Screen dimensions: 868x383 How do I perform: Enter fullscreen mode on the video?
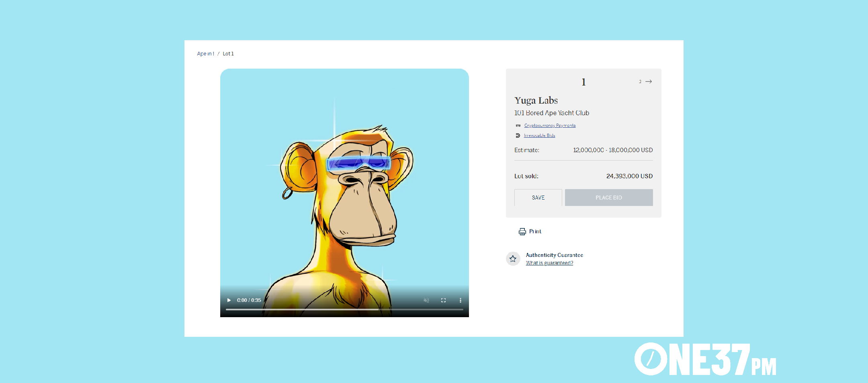(443, 300)
